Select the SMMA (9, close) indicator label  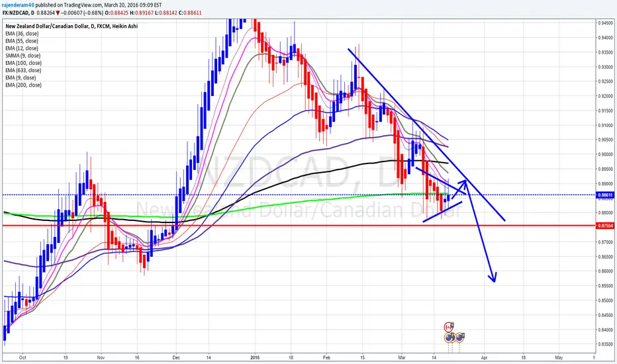click(x=23, y=56)
